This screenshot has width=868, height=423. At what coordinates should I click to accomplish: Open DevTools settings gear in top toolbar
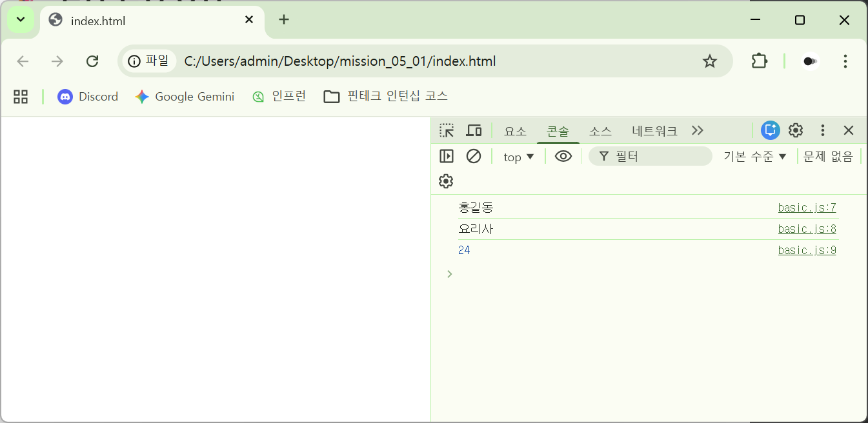[796, 130]
